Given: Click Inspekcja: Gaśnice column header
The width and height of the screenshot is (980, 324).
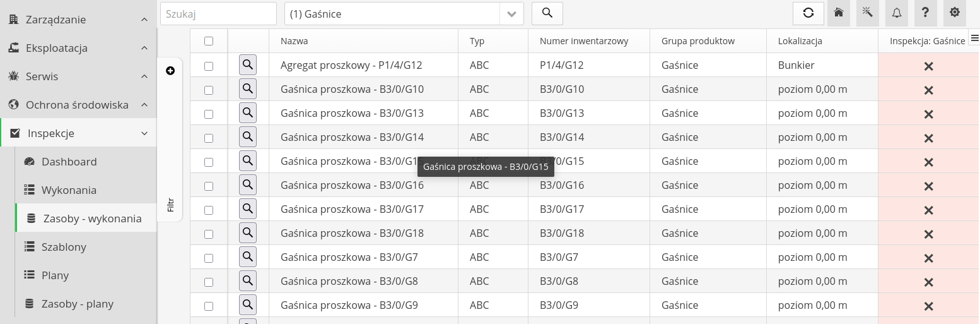Looking at the screenshot, I should (x=927, y=41).
